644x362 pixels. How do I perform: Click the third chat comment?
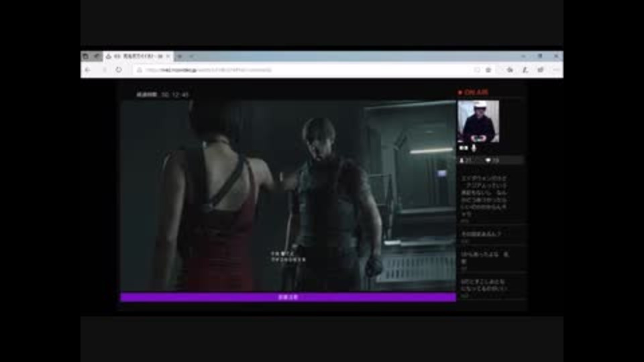tap(484, 257)
